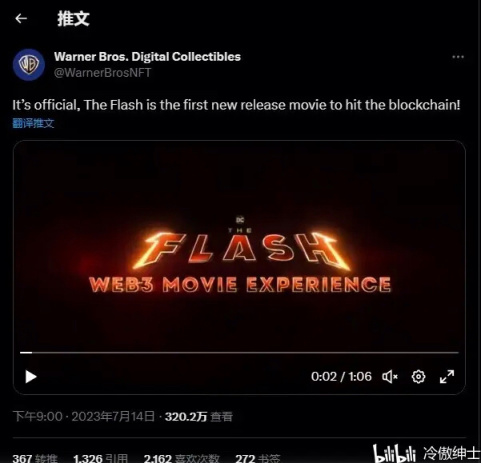The image size is (481, 463).
Task: Expand video to fullscreen
Action: pyautogui.click(x=447, y=377)
